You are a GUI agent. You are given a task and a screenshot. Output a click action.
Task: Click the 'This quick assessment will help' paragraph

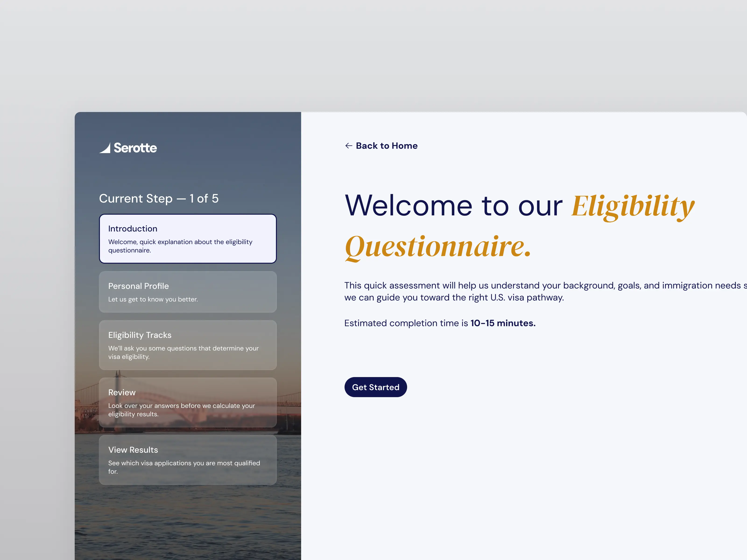tap(545, 291)
